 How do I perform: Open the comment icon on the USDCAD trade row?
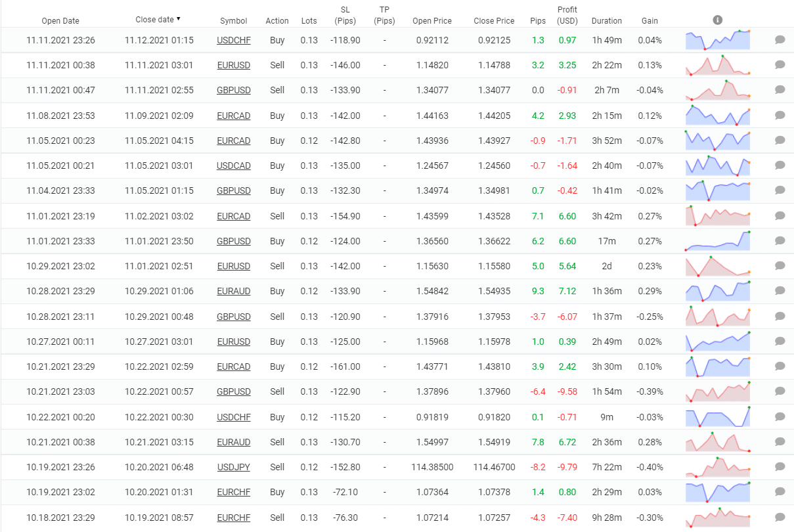coord(780,166)
